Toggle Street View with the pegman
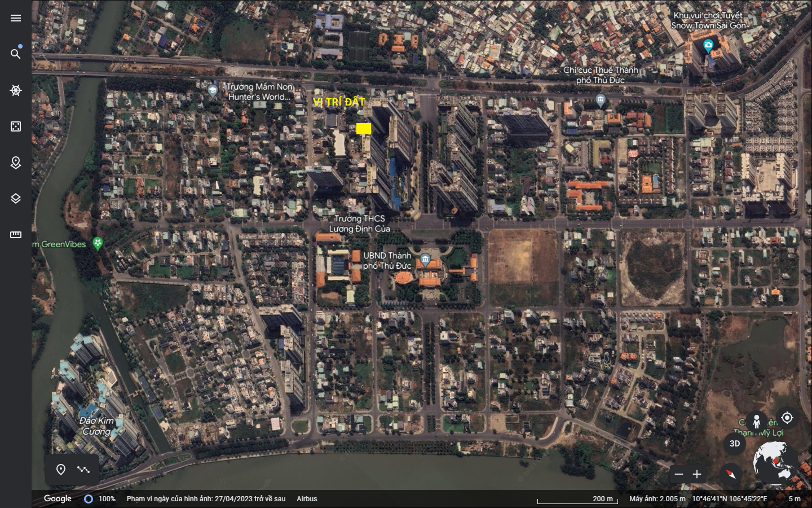Viewport: 812px width, 508px height. click(757, 421)
